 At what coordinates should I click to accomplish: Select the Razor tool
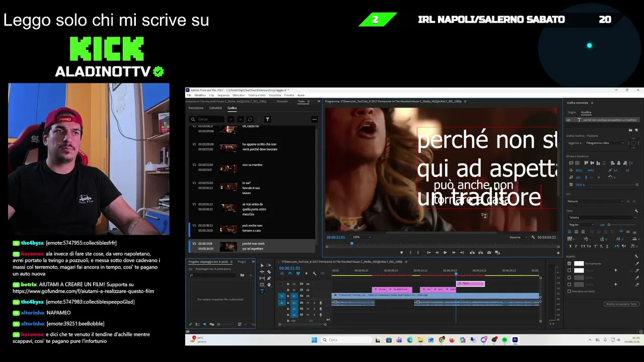269,271
